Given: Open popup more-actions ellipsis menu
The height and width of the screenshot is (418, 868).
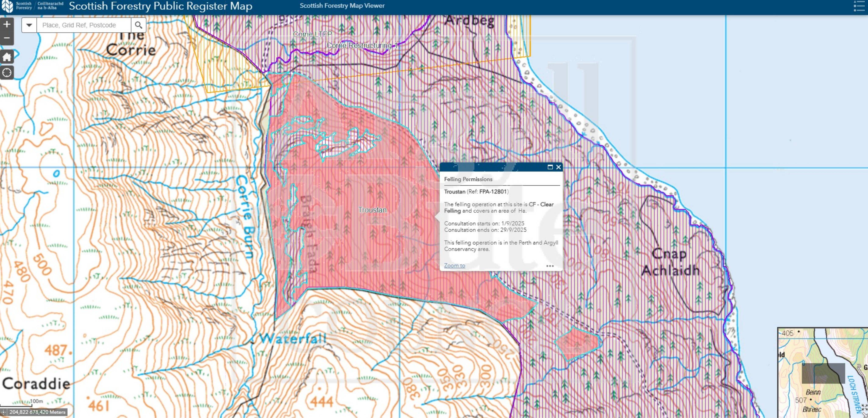Looking at the screenshot, I should coord(550,266).
